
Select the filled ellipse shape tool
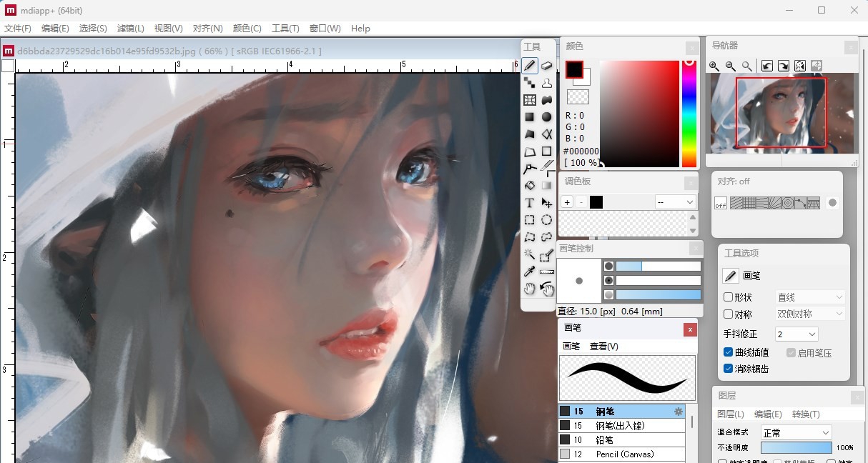point(547,116)
